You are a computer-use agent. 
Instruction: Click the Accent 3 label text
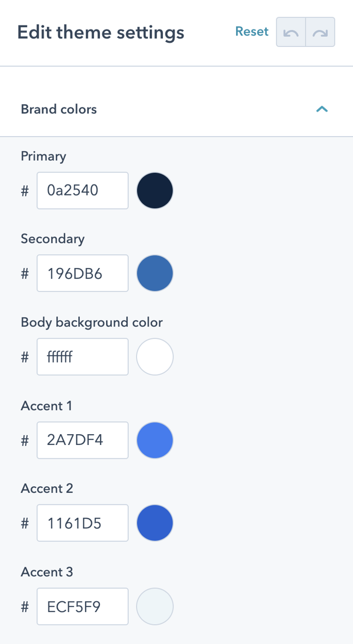46,571
